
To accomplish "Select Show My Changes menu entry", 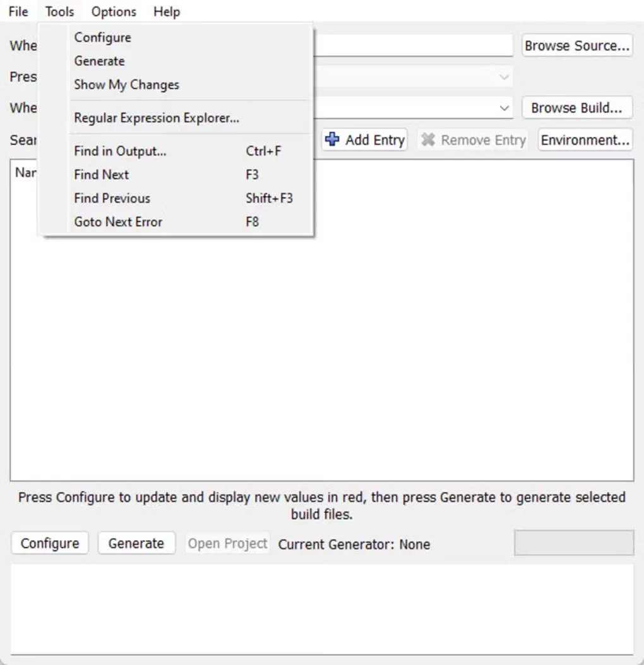I will 177,85.
